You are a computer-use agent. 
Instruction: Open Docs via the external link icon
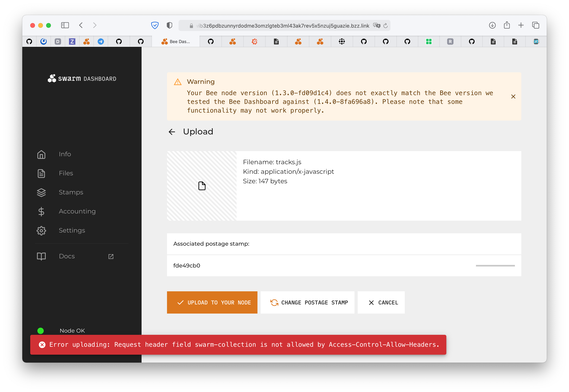pos(111,256)
